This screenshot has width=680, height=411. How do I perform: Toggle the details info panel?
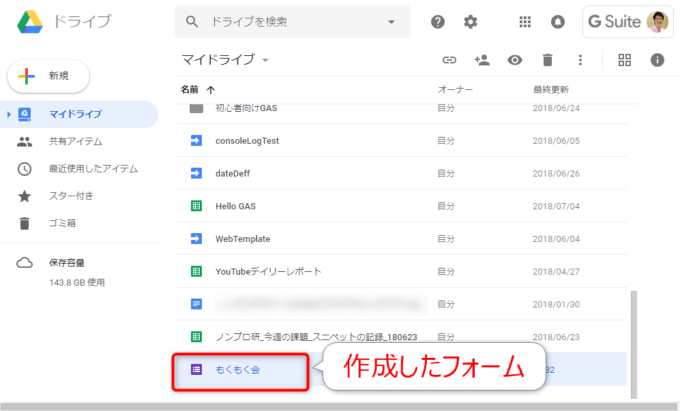[657, 60]
